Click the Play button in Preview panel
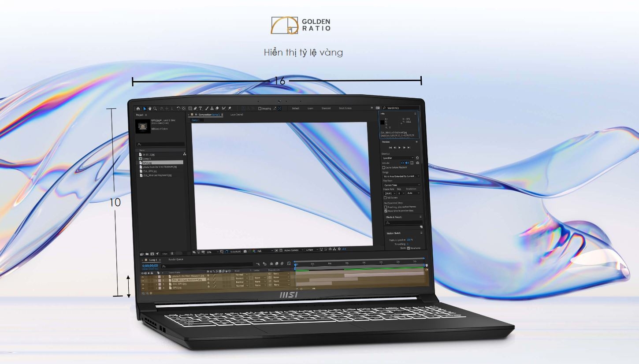The height and width of the screenshot is (364, 639). 399,148
